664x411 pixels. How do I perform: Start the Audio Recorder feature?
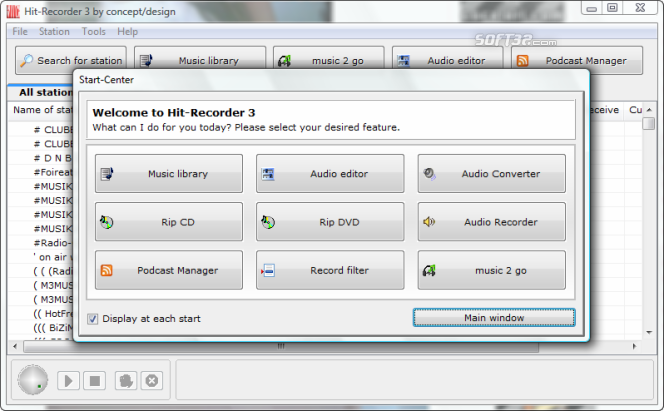tap(491, 222)
